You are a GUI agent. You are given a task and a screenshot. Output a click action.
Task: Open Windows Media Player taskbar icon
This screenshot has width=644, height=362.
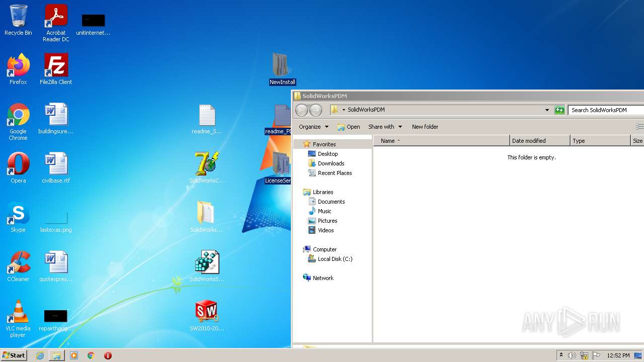(x=74, y=355)
